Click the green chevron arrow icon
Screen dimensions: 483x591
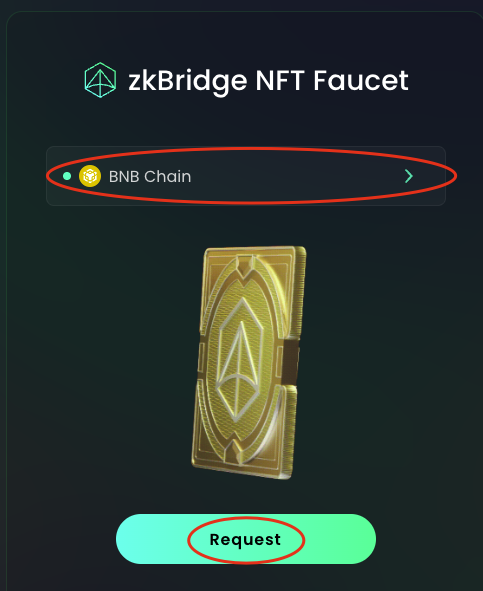[x=409, y=176]
